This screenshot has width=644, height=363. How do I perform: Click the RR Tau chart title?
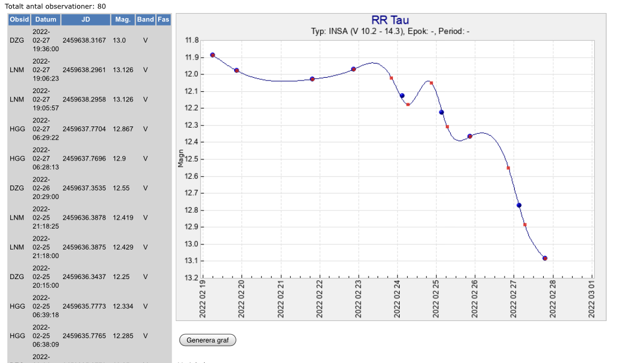(x=390, y=21)
